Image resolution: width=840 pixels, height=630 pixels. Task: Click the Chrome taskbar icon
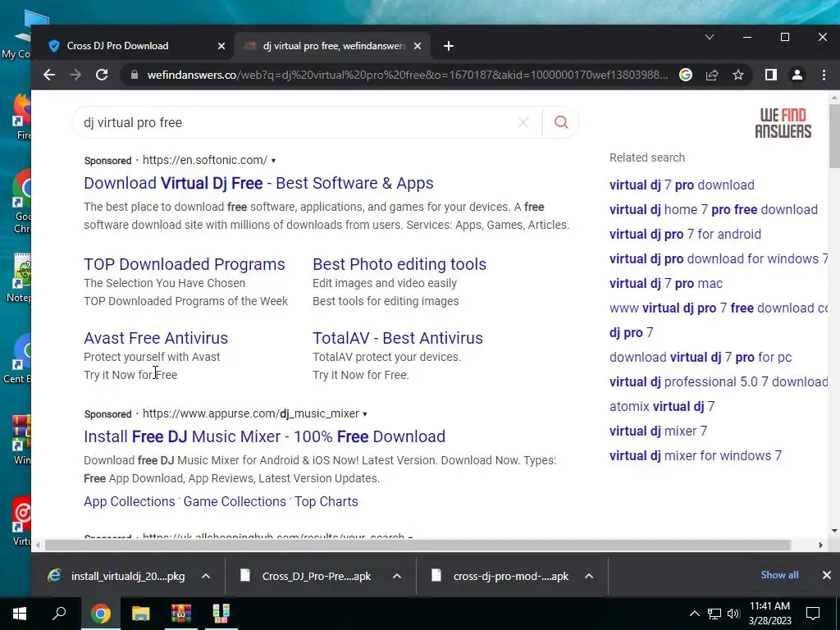[100, 614]
